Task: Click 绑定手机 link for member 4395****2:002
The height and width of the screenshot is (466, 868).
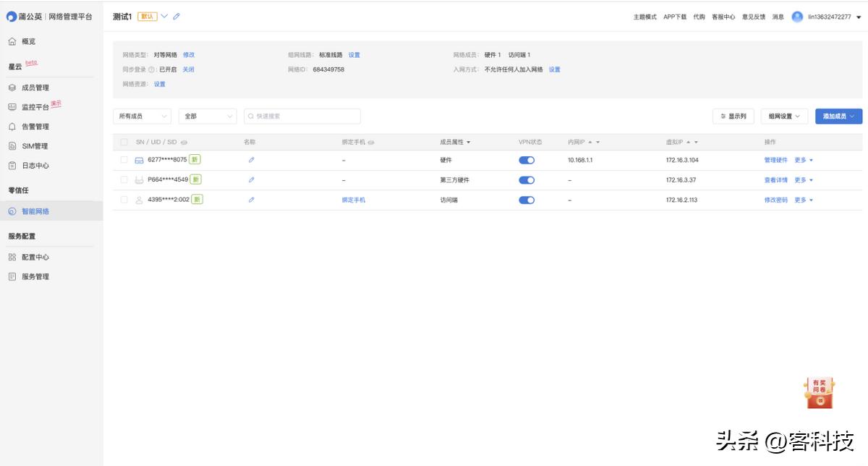Action: click(354, 200)
